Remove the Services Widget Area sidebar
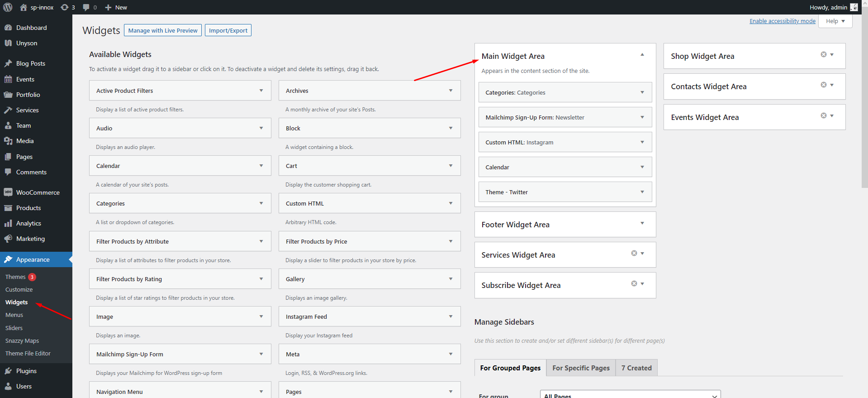This screenshot has height=398, width=868. click(634, 253)
